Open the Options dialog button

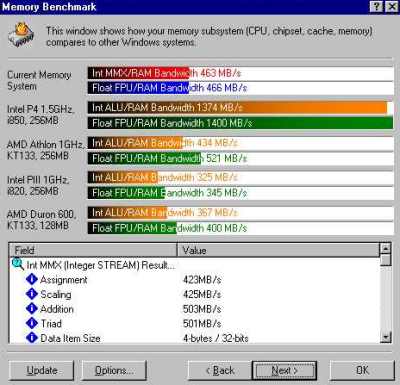(114, 370)
